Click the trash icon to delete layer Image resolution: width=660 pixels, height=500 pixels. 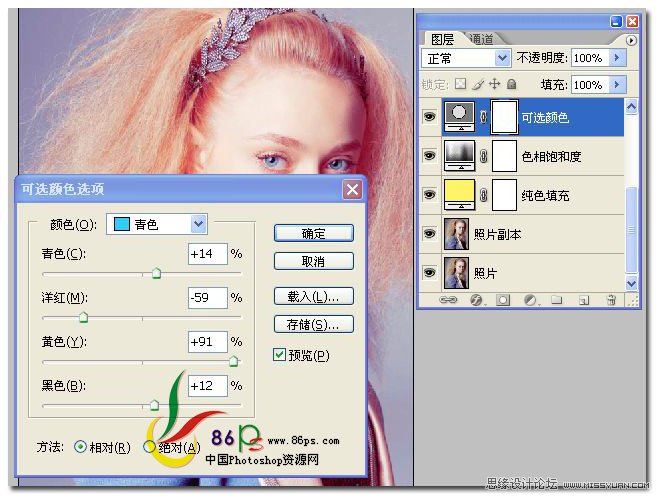[x=611, y=300]
